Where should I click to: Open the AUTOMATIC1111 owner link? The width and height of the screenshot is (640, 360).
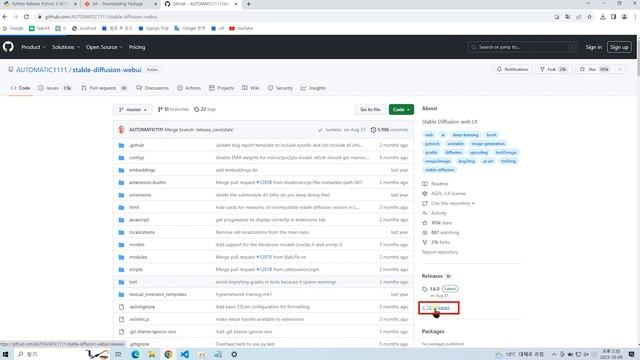41,70
